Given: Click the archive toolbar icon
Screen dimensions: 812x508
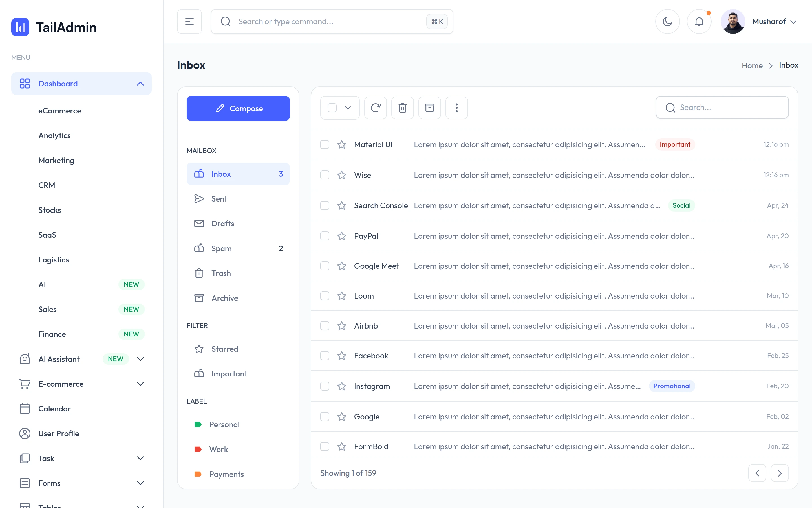Looking at the screenshot, I should tap(429, 108).
